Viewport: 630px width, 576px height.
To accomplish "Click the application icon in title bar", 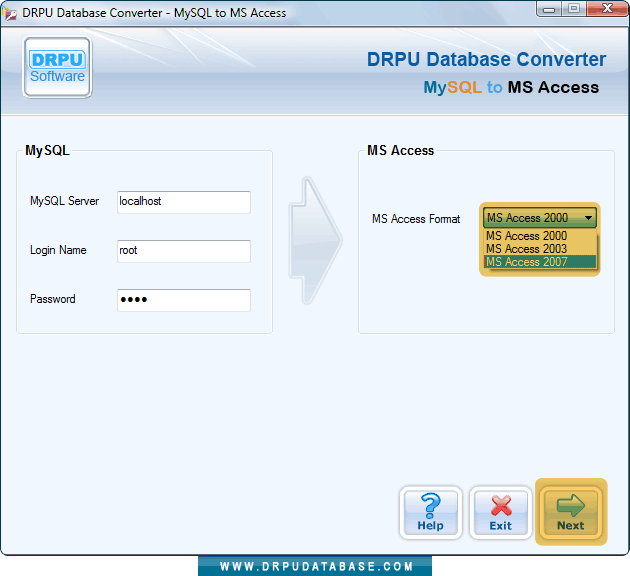I will (x=10, y=13).
